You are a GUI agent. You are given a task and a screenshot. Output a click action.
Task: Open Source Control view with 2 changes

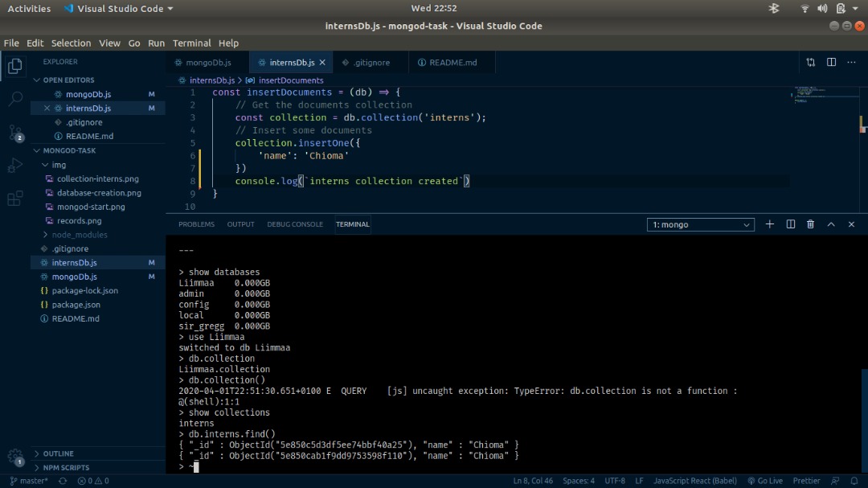[x=15, y=133]
